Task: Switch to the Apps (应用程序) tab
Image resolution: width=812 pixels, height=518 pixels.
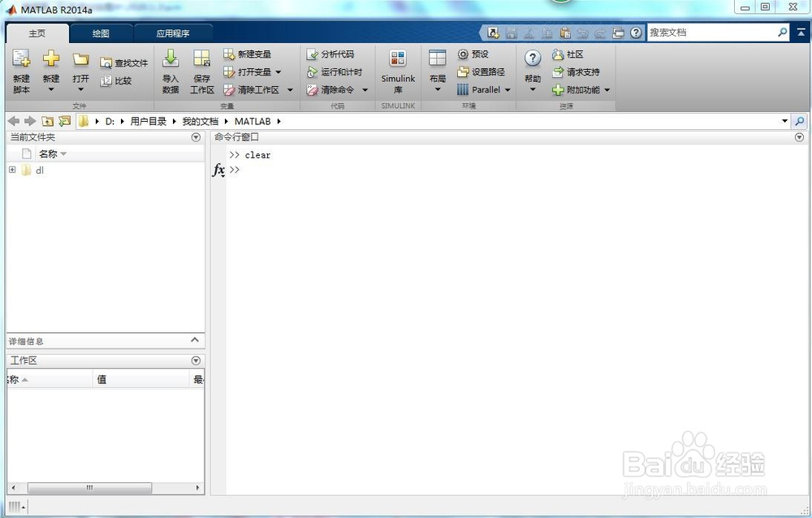Action: [173, 33]
